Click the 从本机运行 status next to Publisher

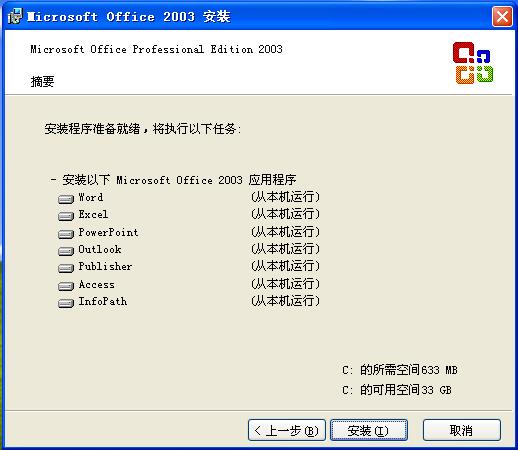[x=285, y=266]
